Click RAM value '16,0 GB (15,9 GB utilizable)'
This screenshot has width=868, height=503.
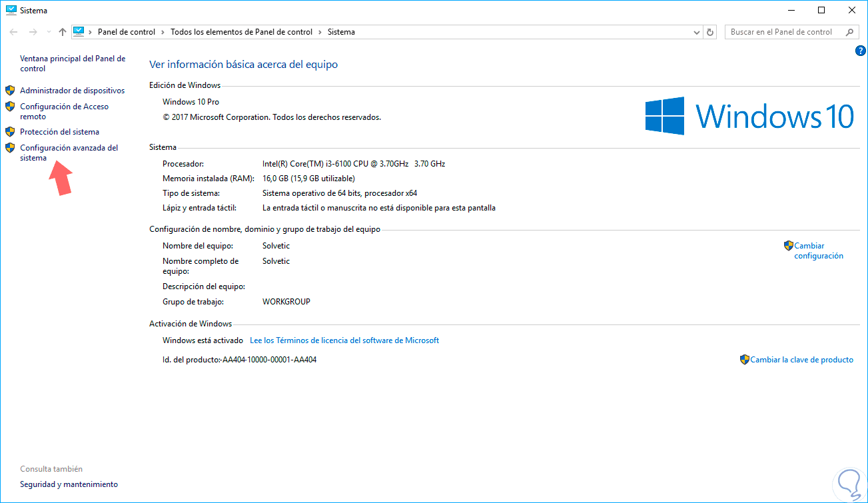(x=308, y=179)
